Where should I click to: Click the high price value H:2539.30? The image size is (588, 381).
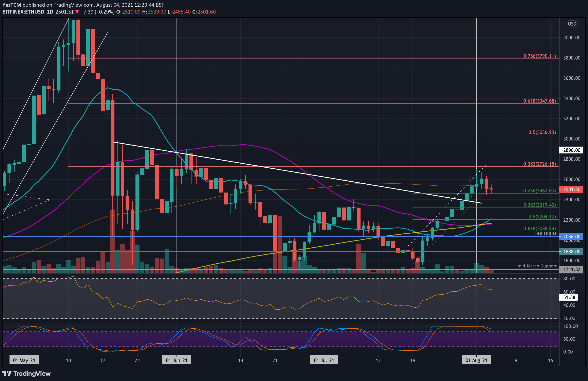coord(154,12)
